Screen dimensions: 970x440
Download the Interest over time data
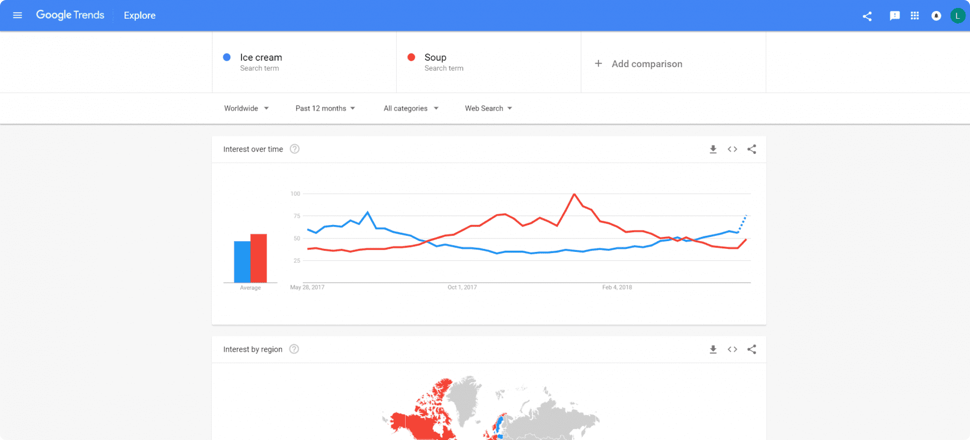point(713,149)
